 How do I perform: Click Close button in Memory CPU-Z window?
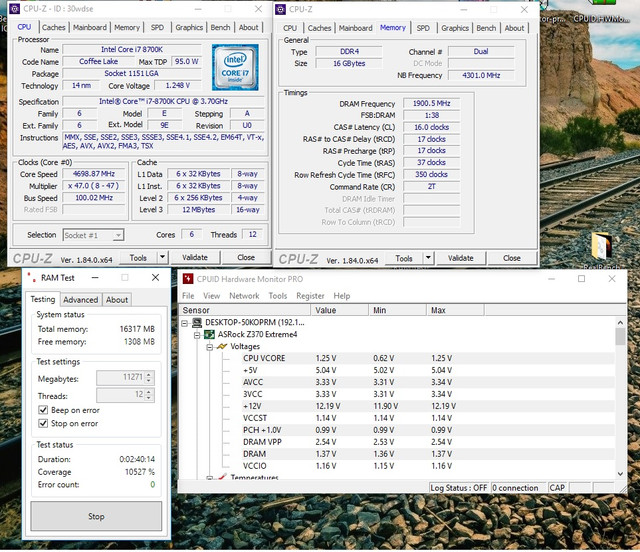click(511, 258)
